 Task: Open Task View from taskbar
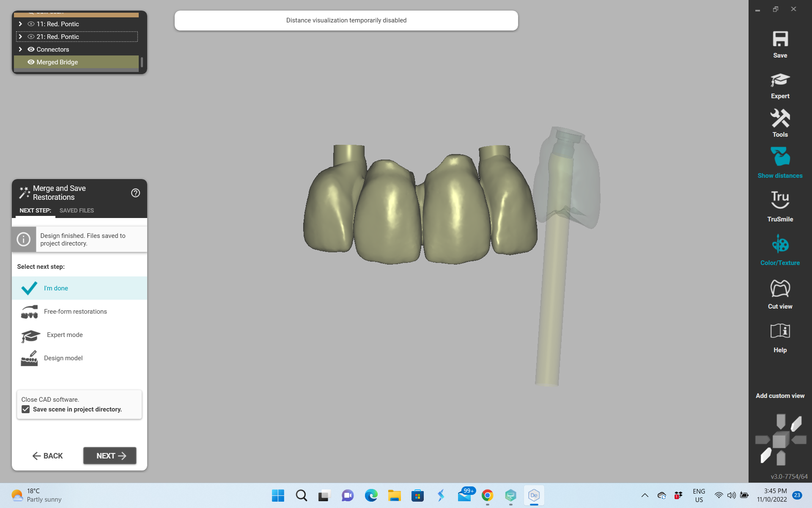pyautogui.click(x=324, y=495)
